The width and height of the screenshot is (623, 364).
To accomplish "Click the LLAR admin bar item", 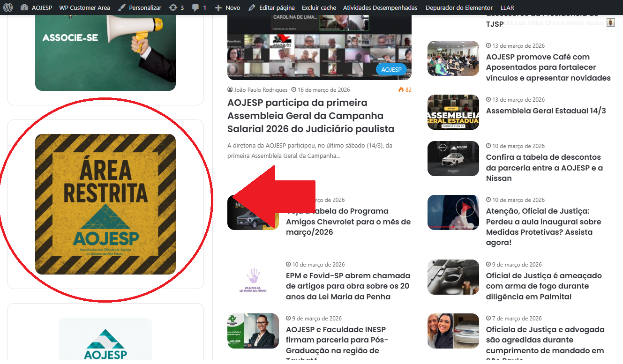I will pos(507,7).
